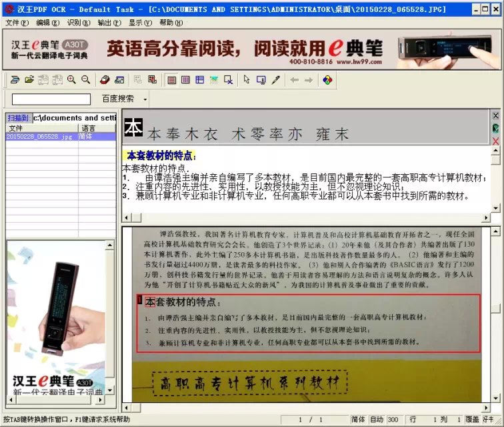Image resolution: width=504 pixels, height=427 pixels.
Task: Click the scan (first) toolbar icon
Action: 15,80
